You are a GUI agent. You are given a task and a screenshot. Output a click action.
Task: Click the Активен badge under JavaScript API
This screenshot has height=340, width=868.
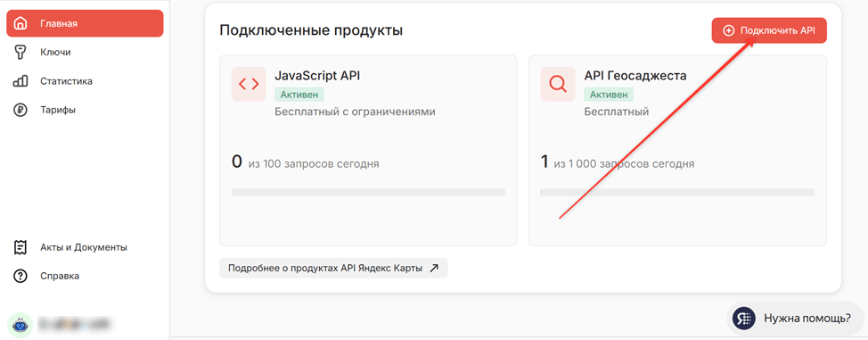[299, 95]
